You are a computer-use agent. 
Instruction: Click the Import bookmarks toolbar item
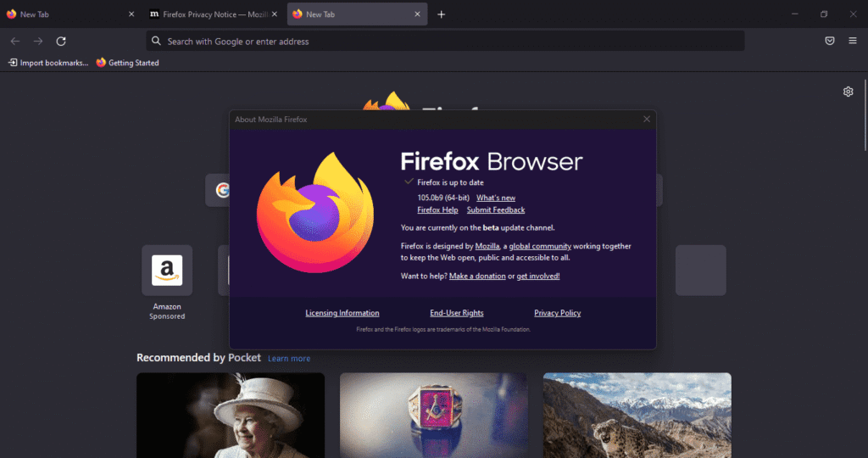pyautogui.click(x=48, y=63)
